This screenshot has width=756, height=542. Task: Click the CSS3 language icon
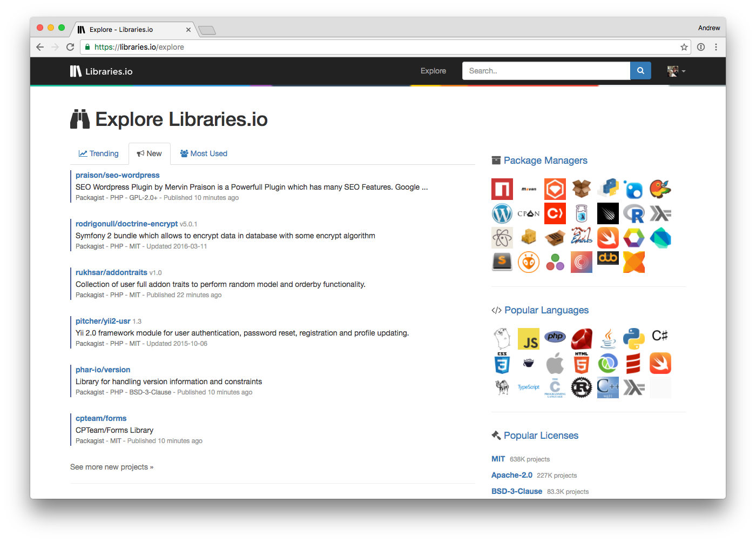click(502, 363)
